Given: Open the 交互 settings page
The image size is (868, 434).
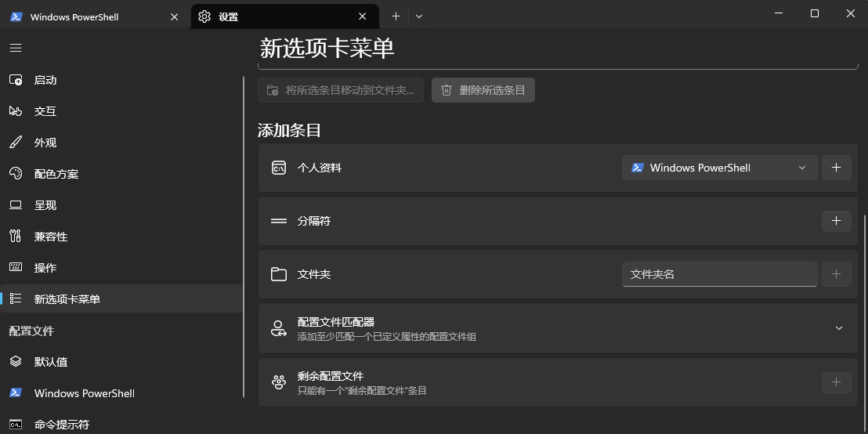Looking at the screenshot, I should [x=45, y=111].
